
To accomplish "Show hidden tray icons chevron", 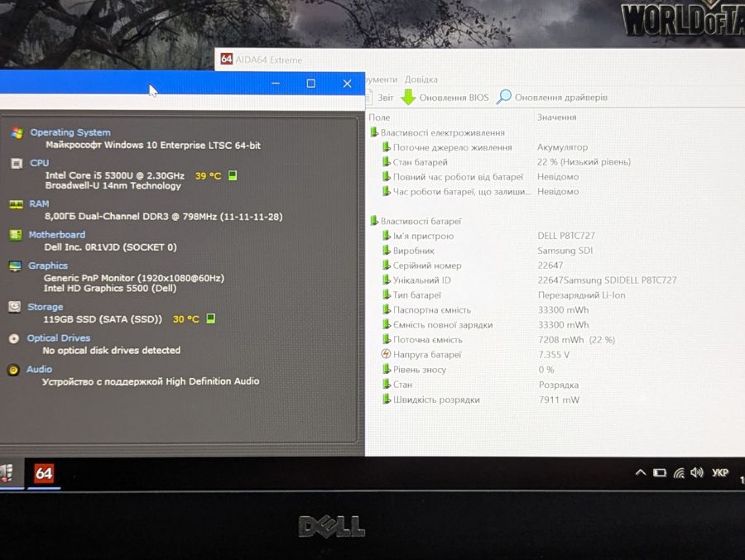I will [641, 472].
